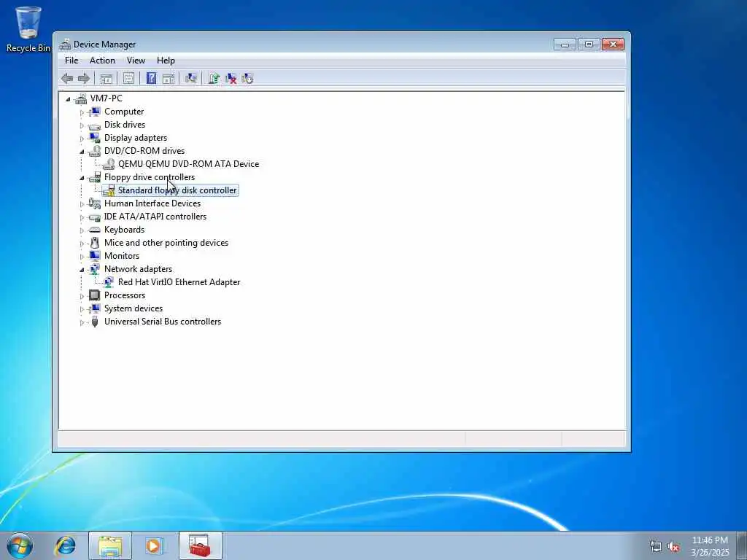The width and height of the screenshot is (747, 560).
Task: Open the Action menu
Action: click(x=102, y=61)
